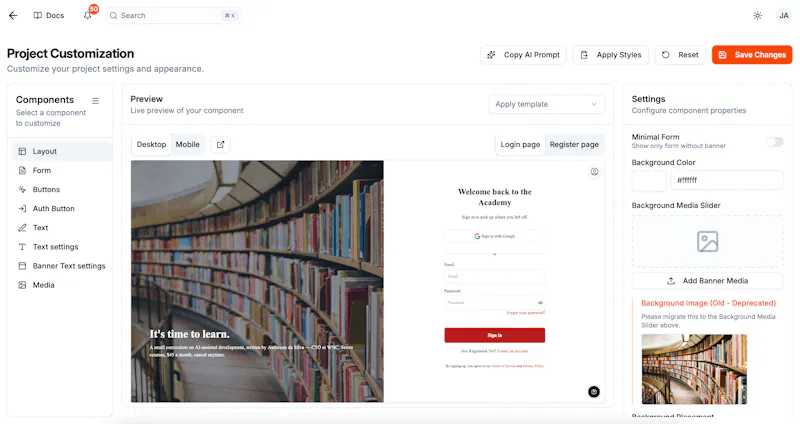Click the Auth Button login-arrow icon
The image size is (800, 424).
tap(22, 209)
